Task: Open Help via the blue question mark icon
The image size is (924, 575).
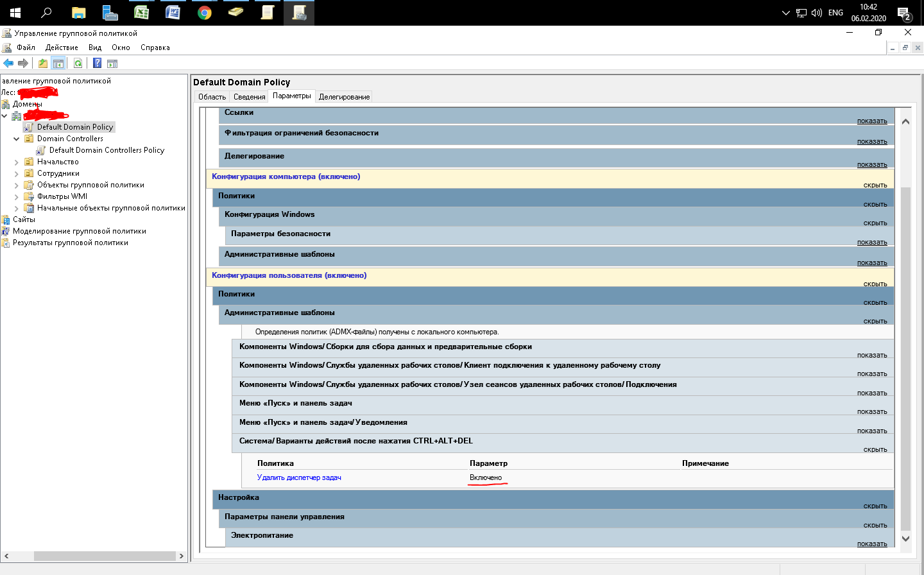Action: [x=97, y=63]
